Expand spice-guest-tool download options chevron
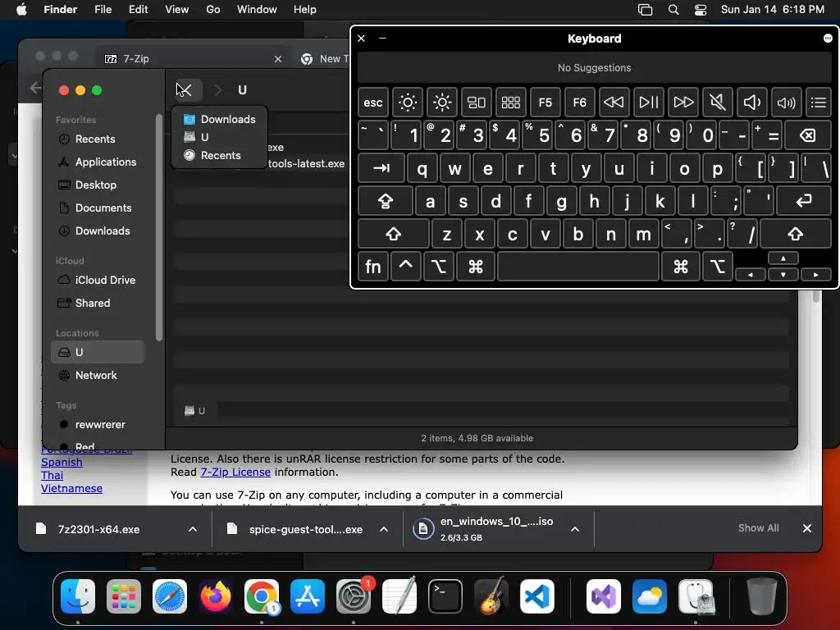 pos(384,529)
